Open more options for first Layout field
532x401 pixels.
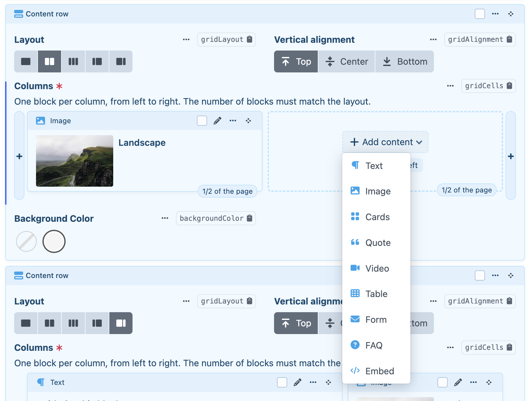click(186, 40)
